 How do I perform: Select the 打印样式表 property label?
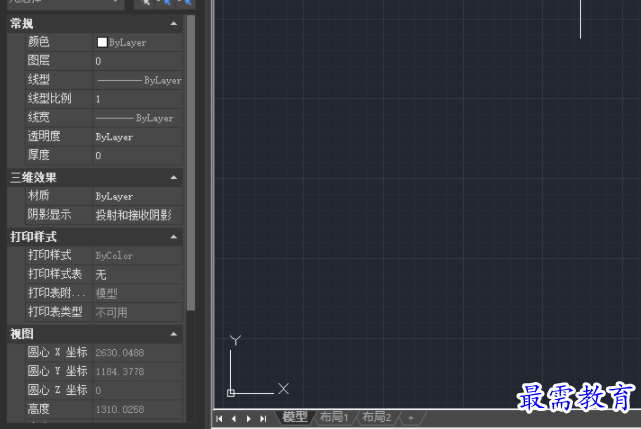point(55,274)
